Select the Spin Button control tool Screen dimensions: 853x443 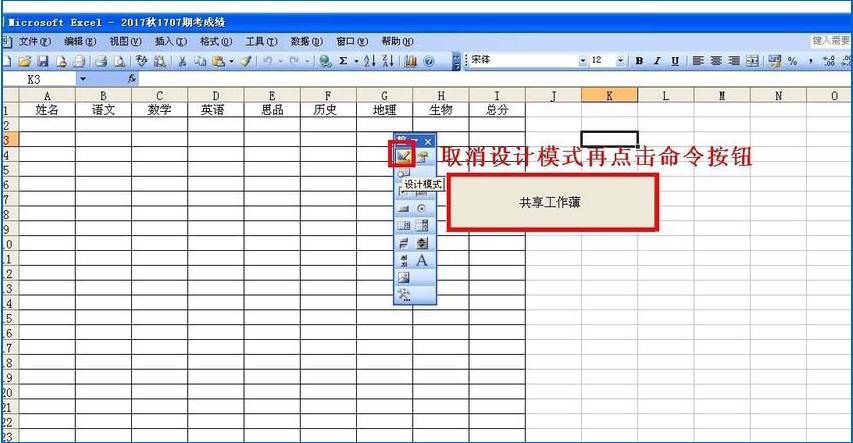point(422,243)
